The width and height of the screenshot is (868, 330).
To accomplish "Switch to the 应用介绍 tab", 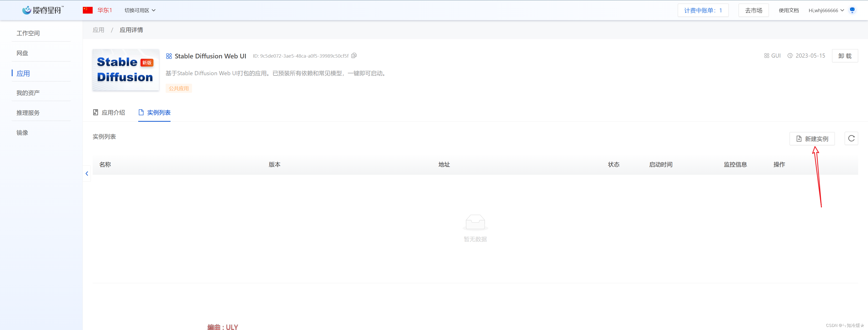I will point(109,112).
